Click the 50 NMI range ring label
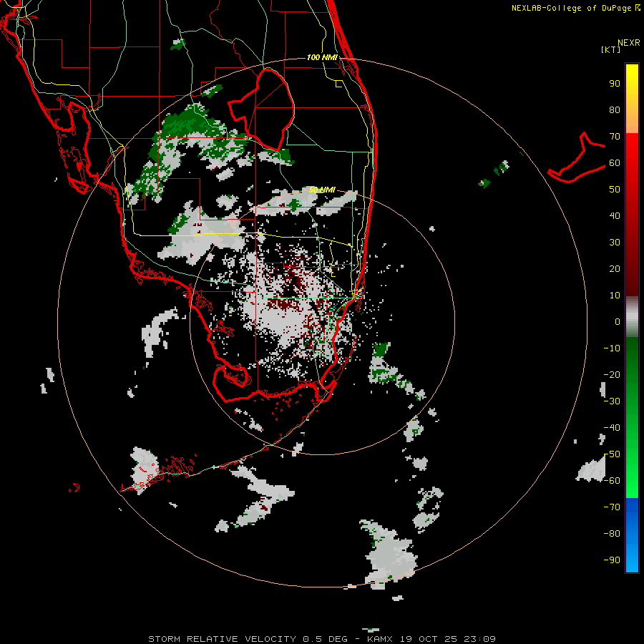 click(x=321, y=190)
